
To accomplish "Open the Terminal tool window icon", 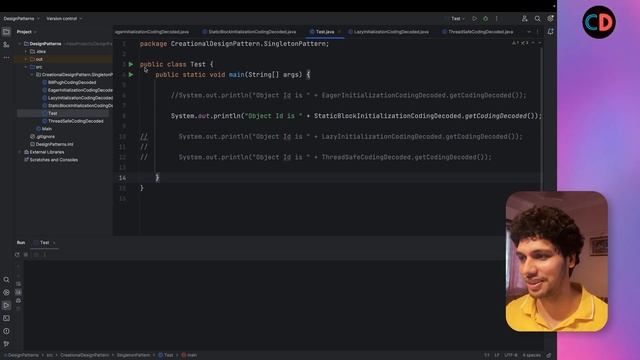I will [6, 318].
